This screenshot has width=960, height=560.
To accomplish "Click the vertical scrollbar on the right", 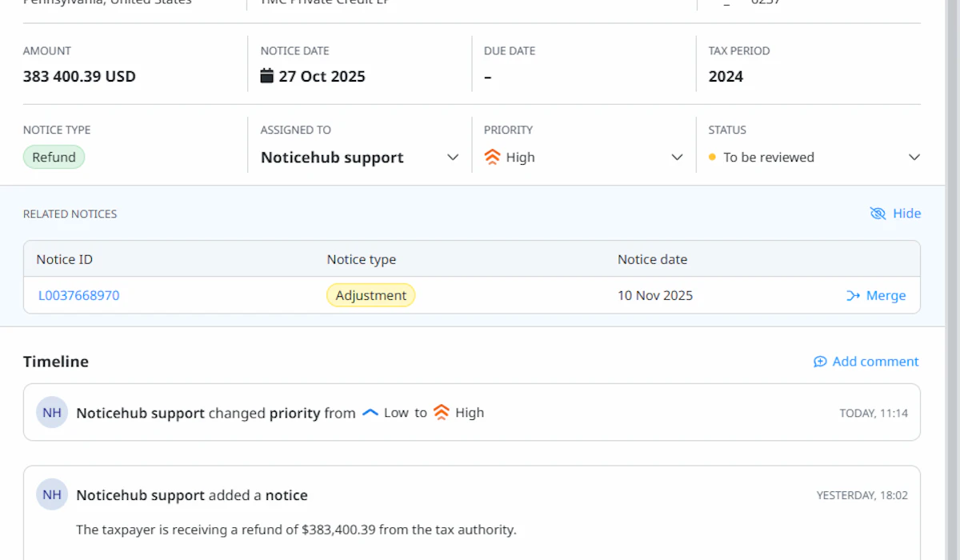I will [x=952, y=280].
